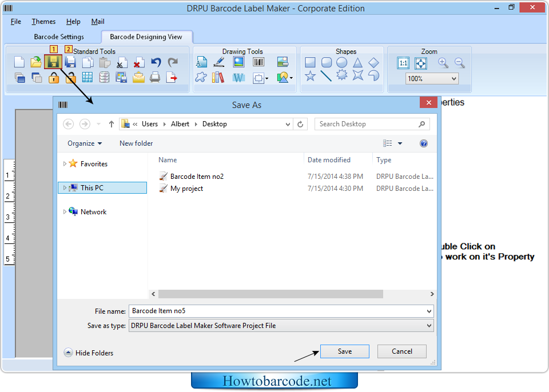Select the Rectangle shape
Screen dimensions: 549x392
coord(310,62)
